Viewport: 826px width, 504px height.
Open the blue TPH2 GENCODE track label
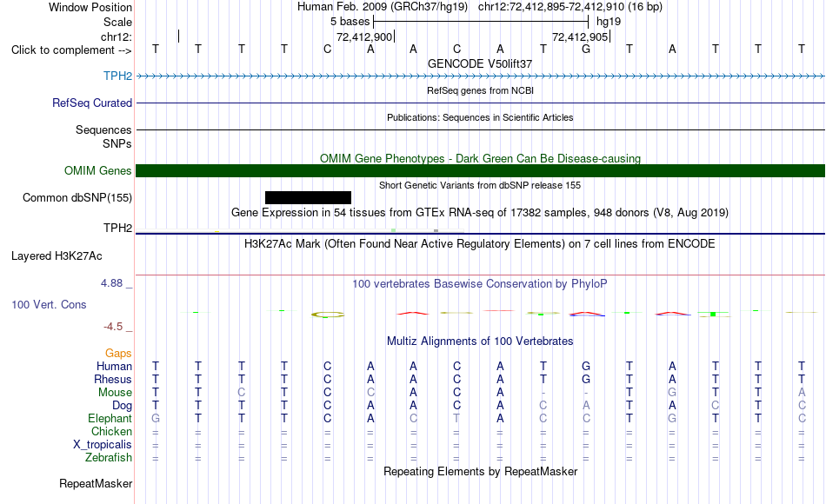click(117, 76)
